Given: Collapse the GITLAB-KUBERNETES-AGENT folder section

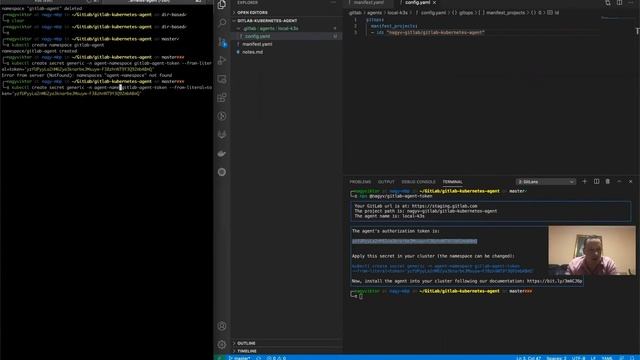Looking at the screenshot, I should [x=286, y=20].
